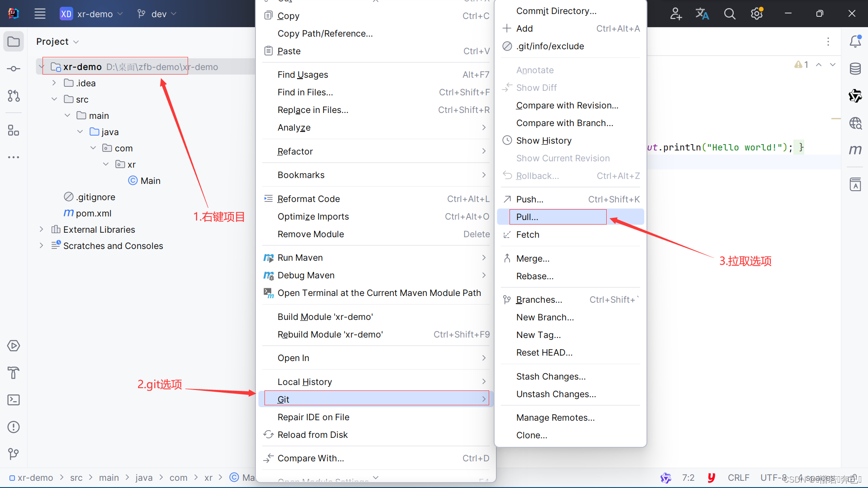
Task: Click the UTF-8 encoding indicator
Action: pos(774,478)
